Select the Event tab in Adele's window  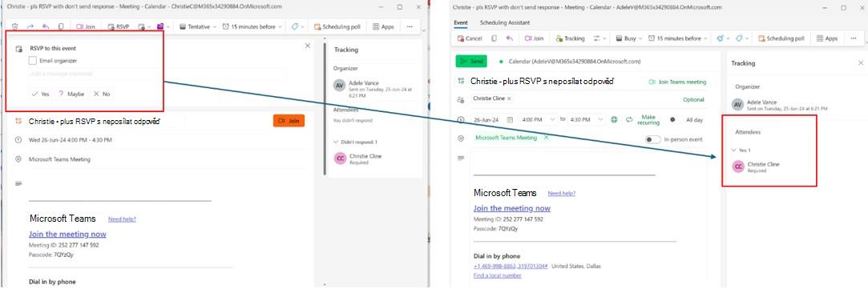[461, 22]
